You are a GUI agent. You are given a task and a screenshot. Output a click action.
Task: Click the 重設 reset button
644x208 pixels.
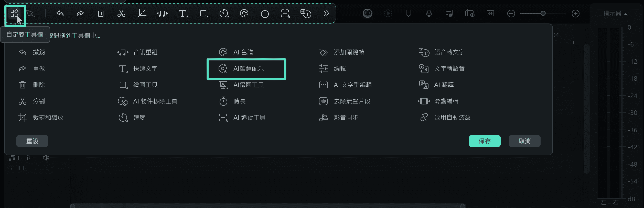(32, 141)
